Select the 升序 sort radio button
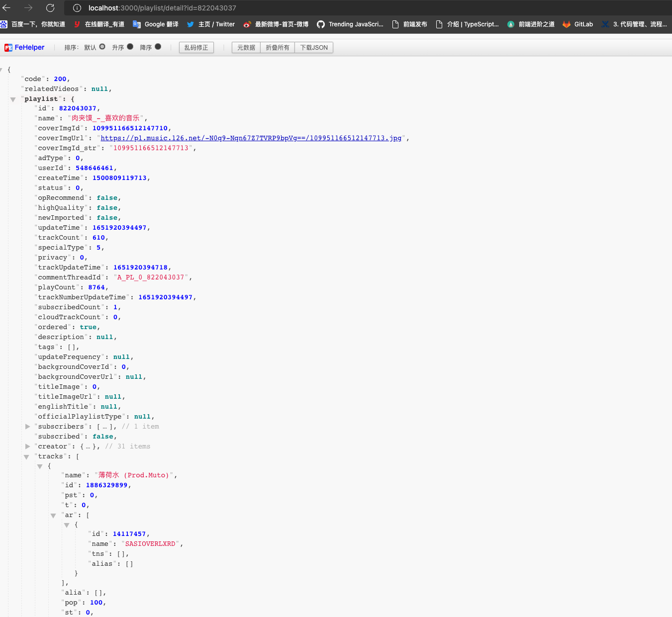This screenshot has height=617, width=672. (130, 47)
